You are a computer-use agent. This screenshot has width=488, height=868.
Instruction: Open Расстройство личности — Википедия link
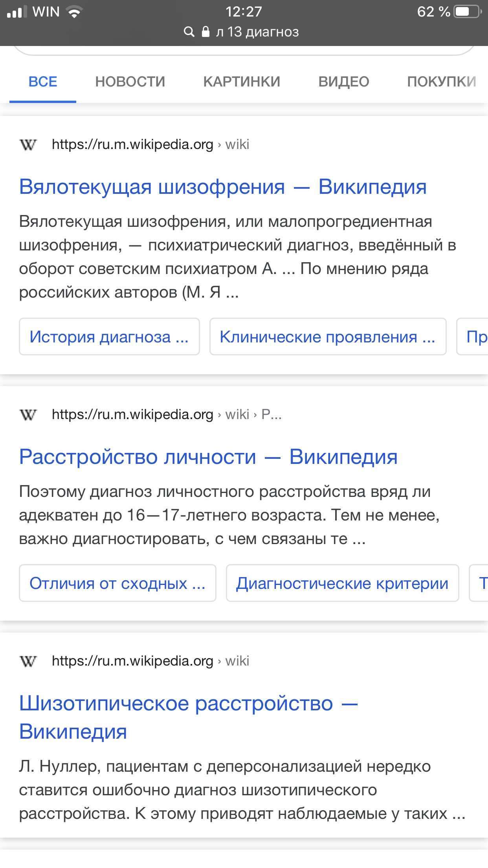click(208, 457)
